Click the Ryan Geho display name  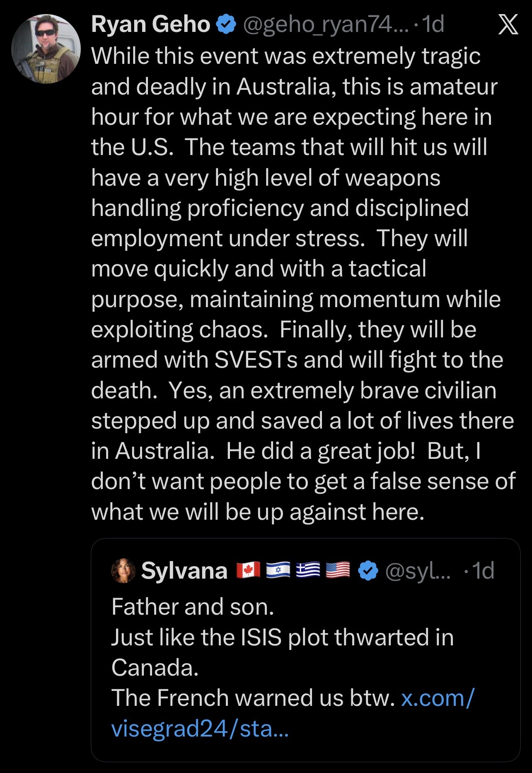tap(151, 24)
